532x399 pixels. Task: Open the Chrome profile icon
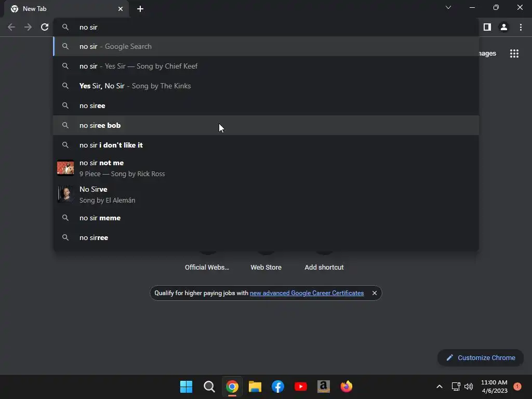coord(504,27)
